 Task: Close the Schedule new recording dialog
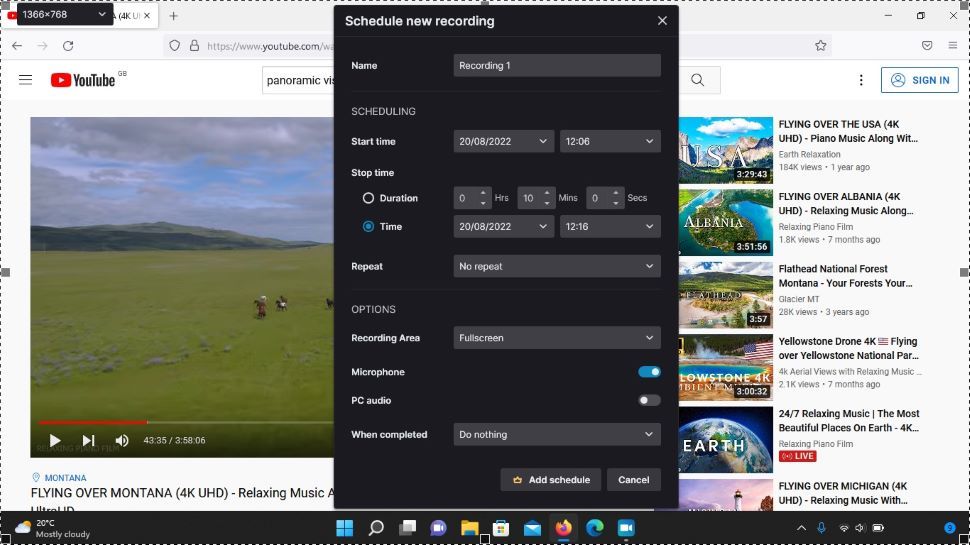[662, 21]
